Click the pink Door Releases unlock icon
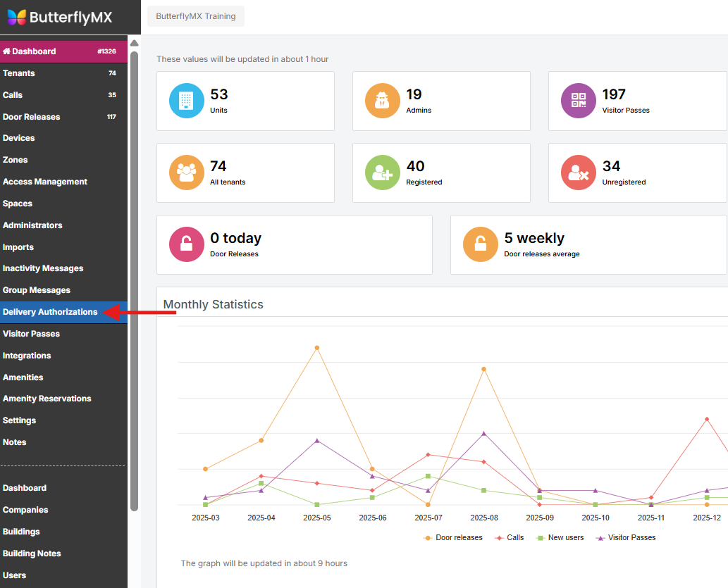Viewport: 728px width, 588px height. [187, 244]
